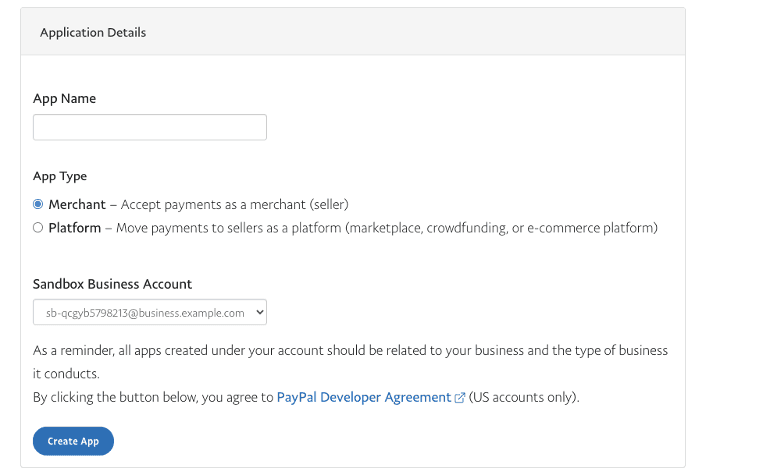This screenshot has height=468, width=770.
Task: Click the 'By clicking the button below' text
Action: [152, 397]
